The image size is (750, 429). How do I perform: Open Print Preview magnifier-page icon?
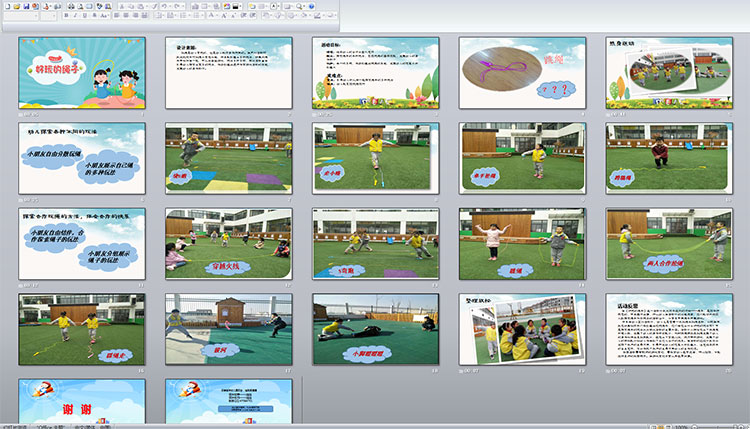[x=80, y=6]
